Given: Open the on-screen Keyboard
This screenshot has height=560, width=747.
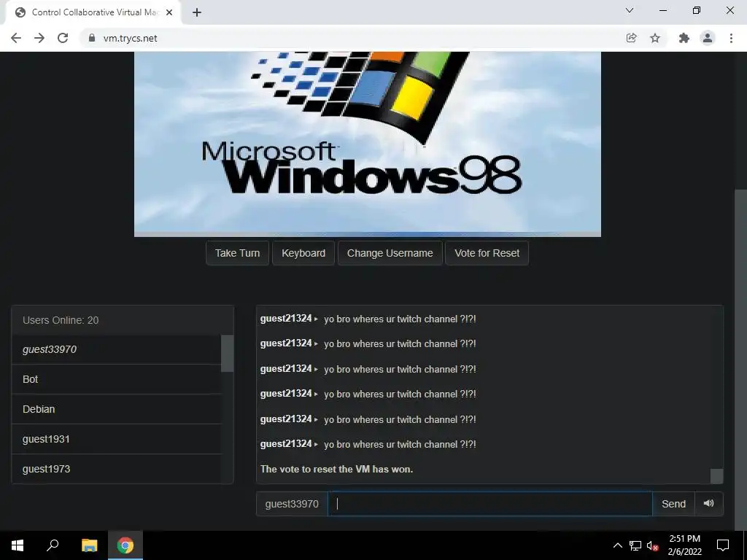Looking at the screenshot, I should (303, 253).
